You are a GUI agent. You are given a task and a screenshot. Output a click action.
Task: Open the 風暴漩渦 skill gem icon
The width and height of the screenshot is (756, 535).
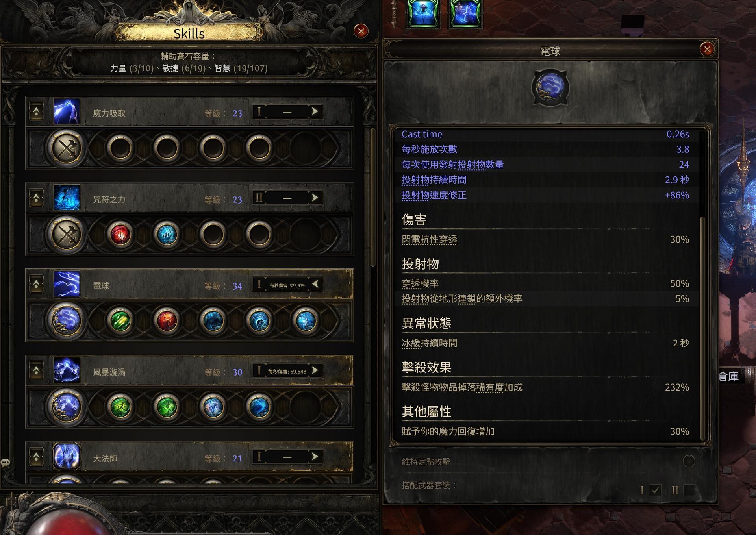67,407
